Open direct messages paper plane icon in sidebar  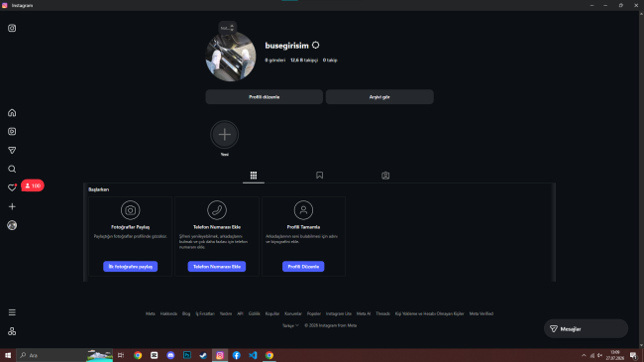coord(12,150)
